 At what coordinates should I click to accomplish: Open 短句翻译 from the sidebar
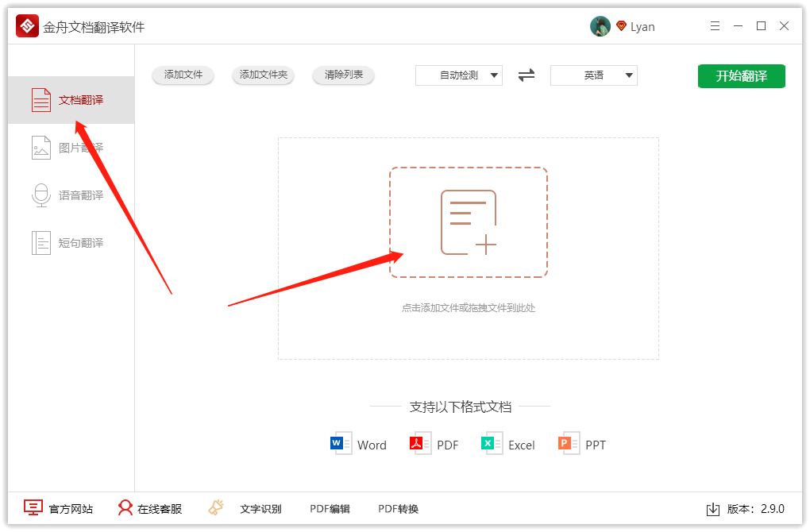tap(71, 242)
